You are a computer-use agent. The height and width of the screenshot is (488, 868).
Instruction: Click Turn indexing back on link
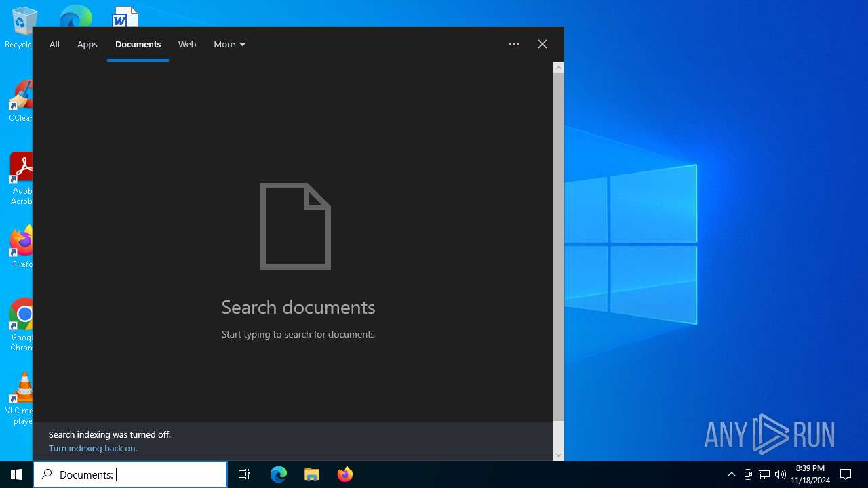coord(93,448)
